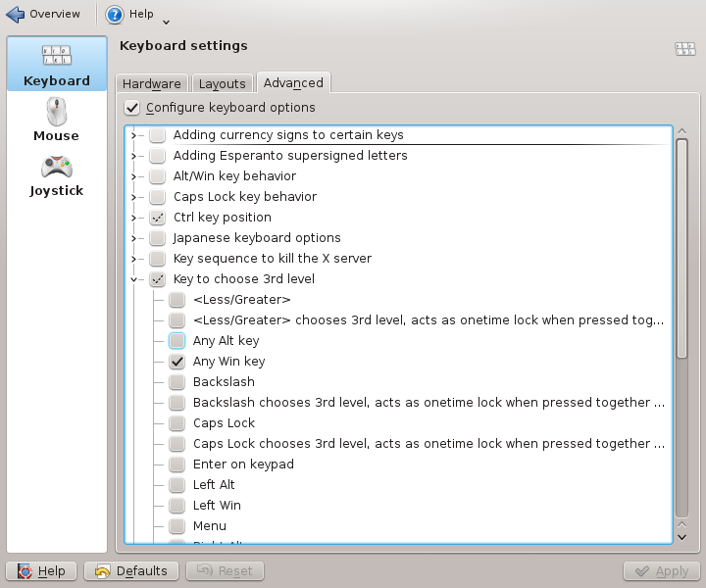Switch to the Layouts tab
This screenshot has height=588, width=706.
coord(222,83)
